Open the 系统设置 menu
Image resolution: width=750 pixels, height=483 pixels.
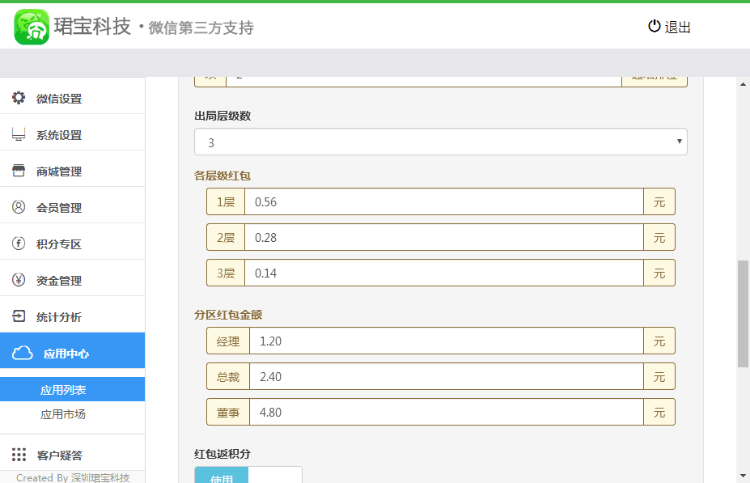point(73,132)
